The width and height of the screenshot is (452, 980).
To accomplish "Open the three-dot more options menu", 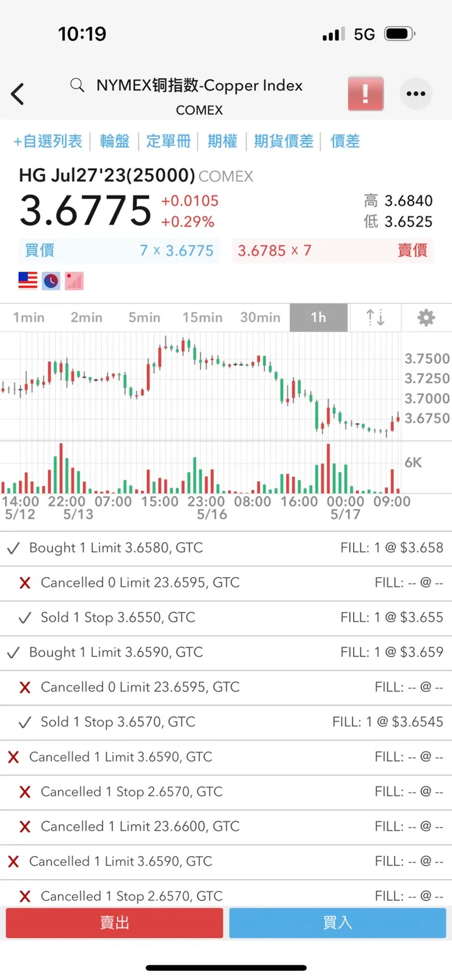I will tap(416, 94).
